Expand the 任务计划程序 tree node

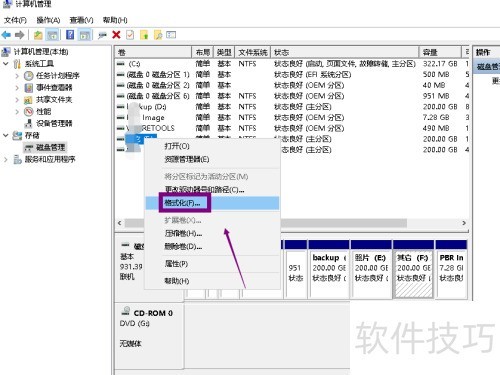17,76
